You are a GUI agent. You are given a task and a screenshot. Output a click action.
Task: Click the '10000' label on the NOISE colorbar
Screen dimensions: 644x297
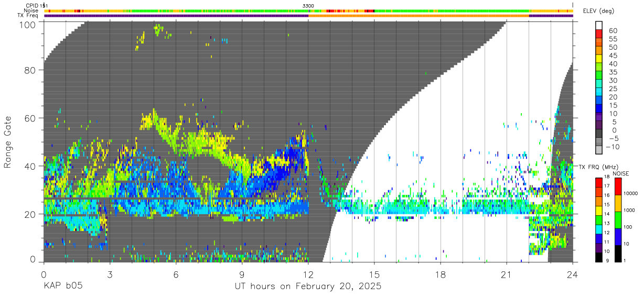coord(631,194)
